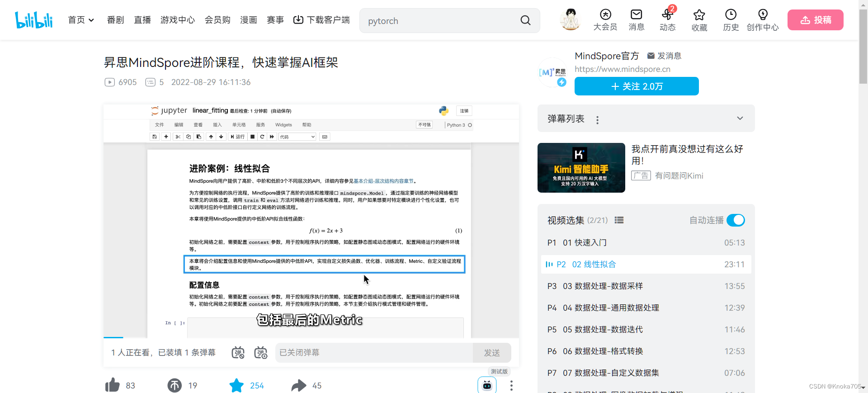Open 大会员 icon
The image size is (868, 393).
605,20
